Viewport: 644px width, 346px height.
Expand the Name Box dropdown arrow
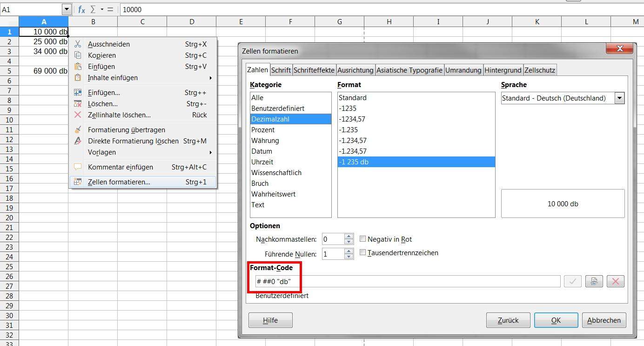[66, 9]
